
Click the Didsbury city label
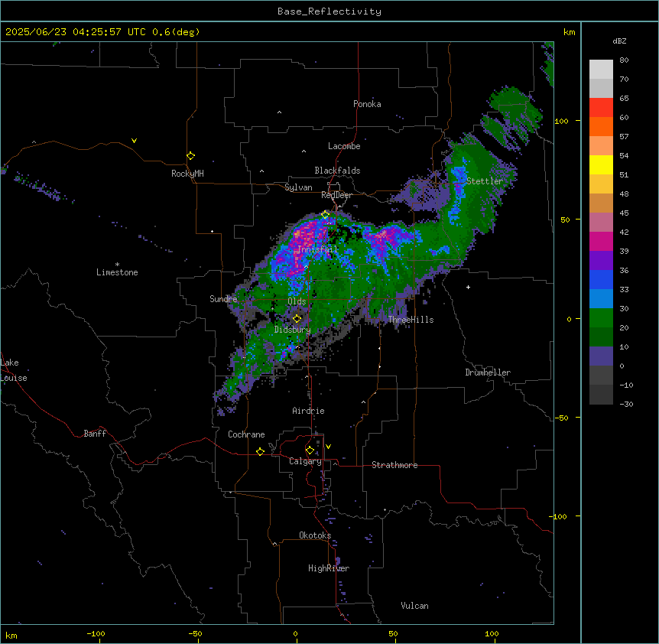tap(293, 330)
